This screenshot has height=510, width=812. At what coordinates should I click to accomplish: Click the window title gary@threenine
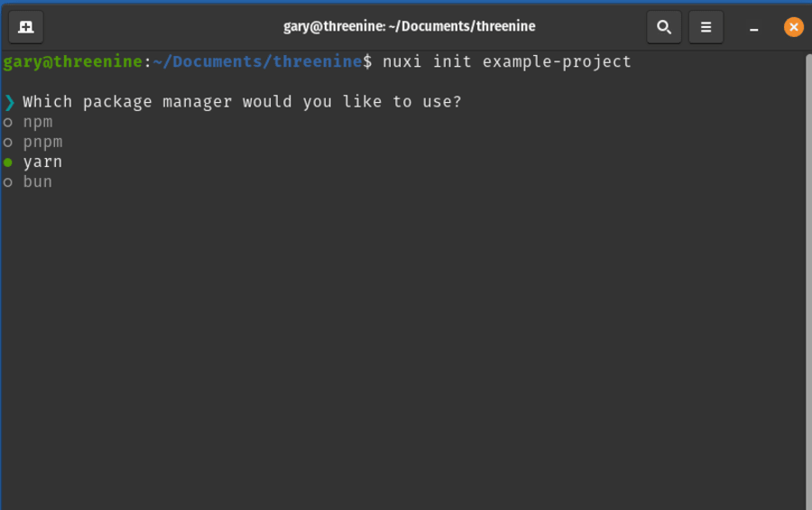[x=409, y=26]
